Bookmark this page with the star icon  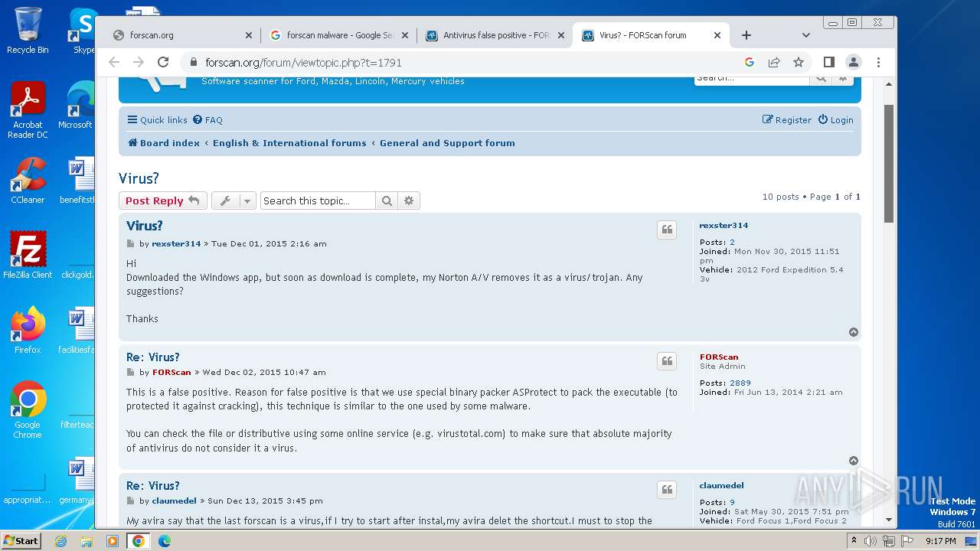coord(799,63)
